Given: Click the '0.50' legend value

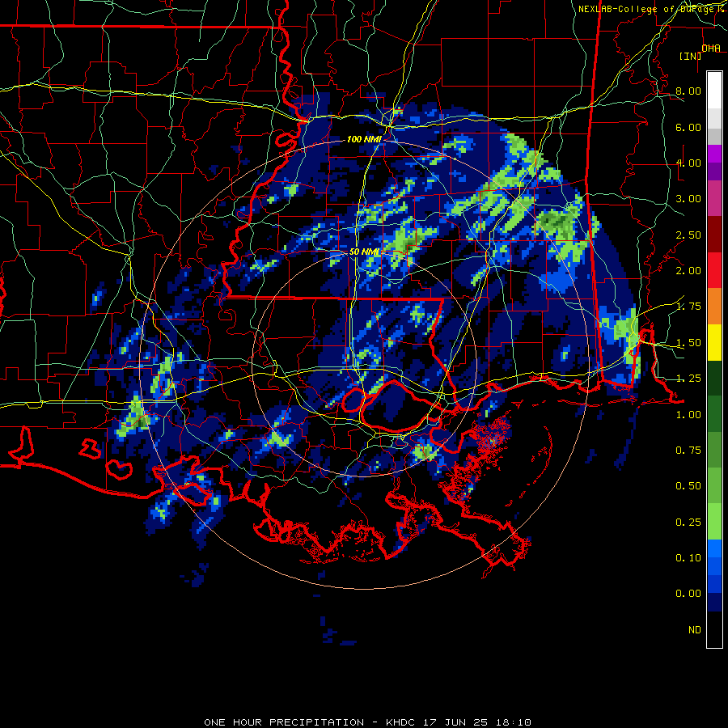Looking at the screenshot, I should click(688, 486).
